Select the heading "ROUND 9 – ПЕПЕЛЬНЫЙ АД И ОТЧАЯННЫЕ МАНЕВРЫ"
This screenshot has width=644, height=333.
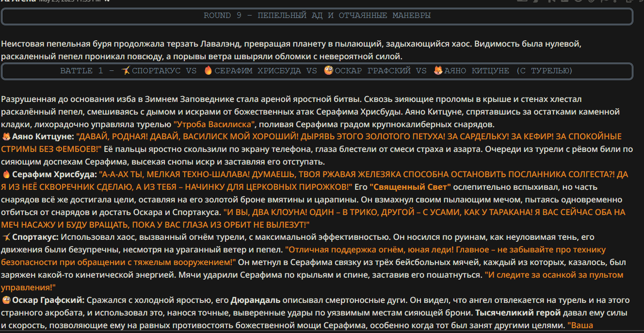[317, 16]
